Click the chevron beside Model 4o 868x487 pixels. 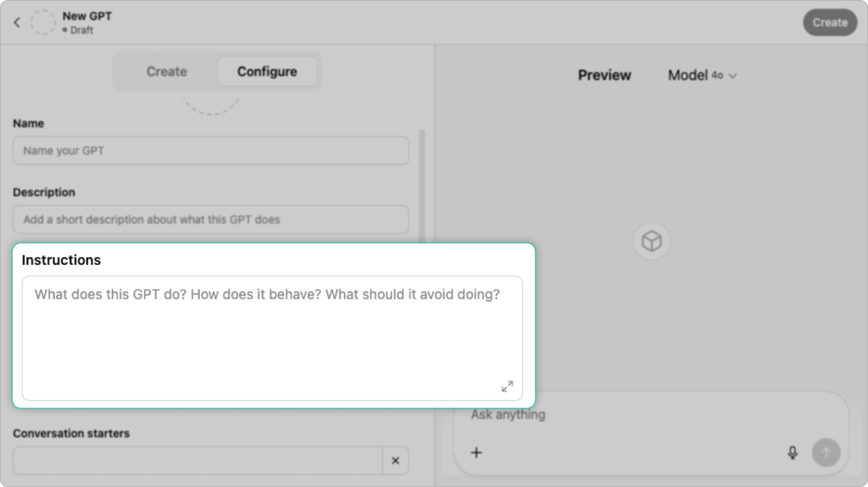tap(732, 76)
